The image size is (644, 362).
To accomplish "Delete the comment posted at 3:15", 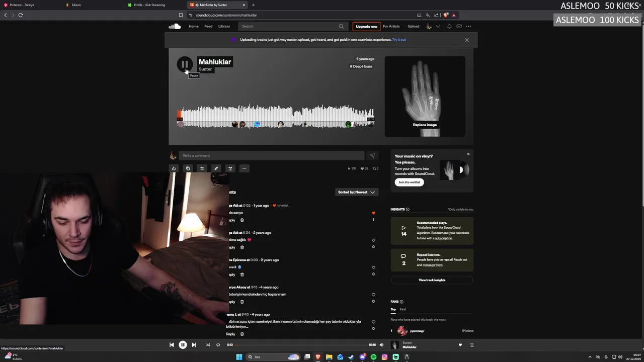I will click(x=242, y=302).
